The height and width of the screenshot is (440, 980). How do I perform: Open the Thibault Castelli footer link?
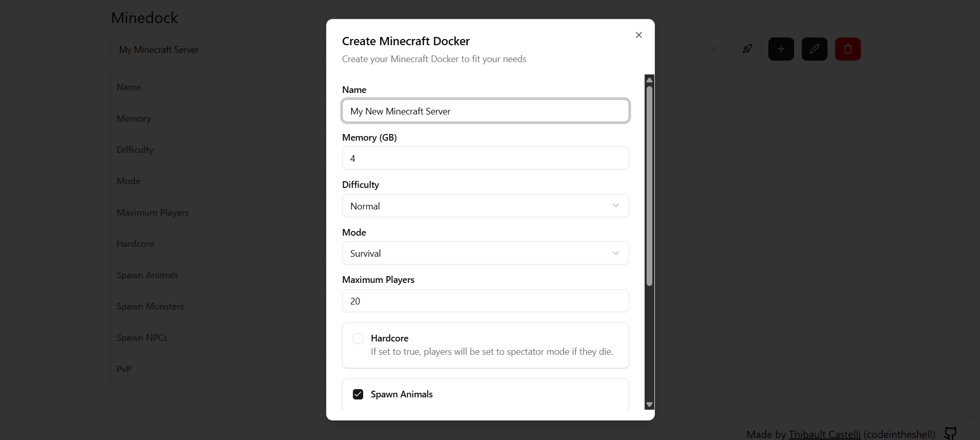click(824, 434)
